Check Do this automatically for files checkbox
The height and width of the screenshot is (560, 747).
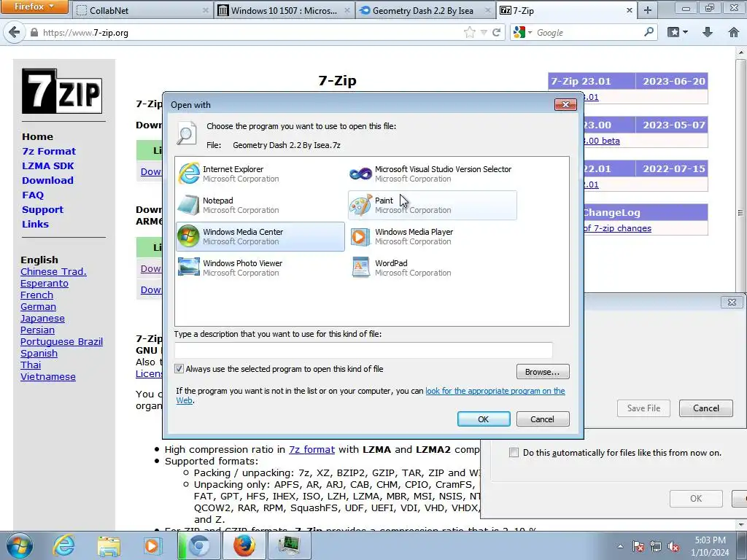(514, 452)
